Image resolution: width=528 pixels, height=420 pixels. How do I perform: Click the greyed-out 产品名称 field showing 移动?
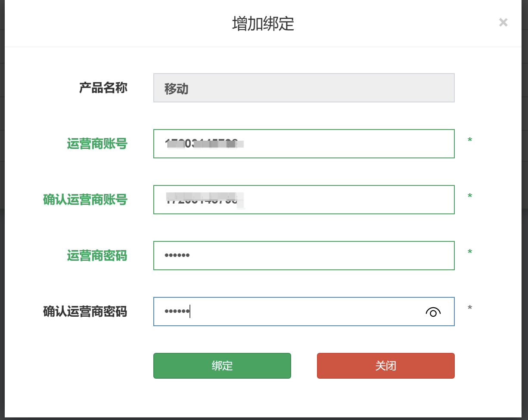pos(304,88)
